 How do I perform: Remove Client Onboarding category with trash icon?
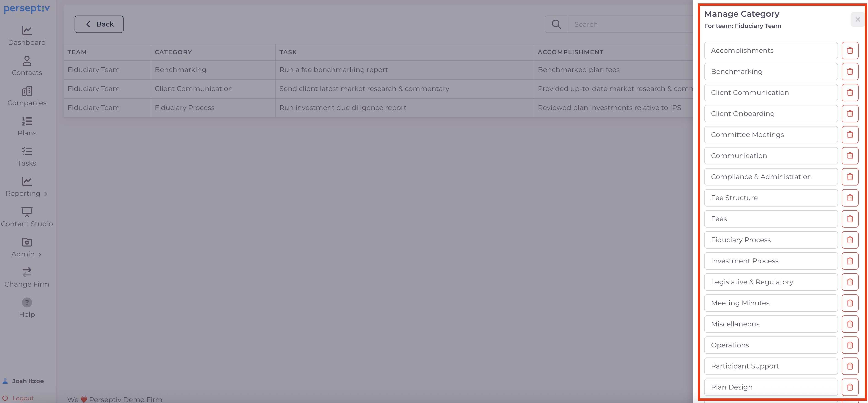(849, 113)
